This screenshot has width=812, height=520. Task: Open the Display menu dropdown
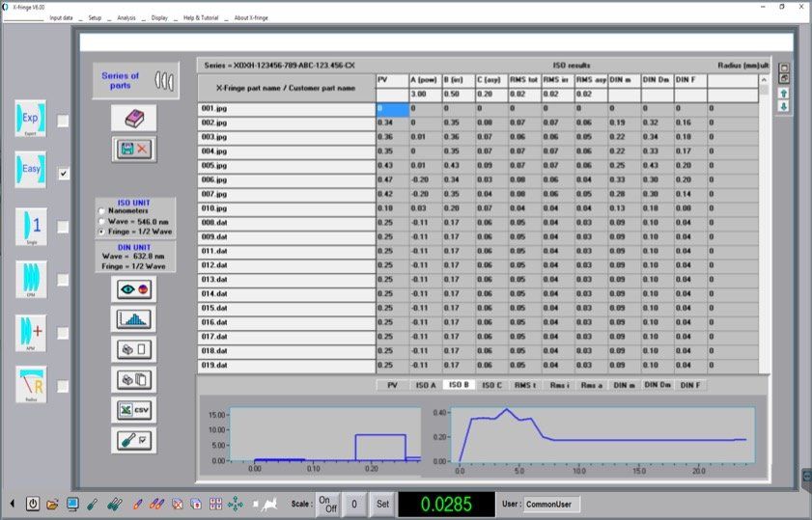coord(159,17)
